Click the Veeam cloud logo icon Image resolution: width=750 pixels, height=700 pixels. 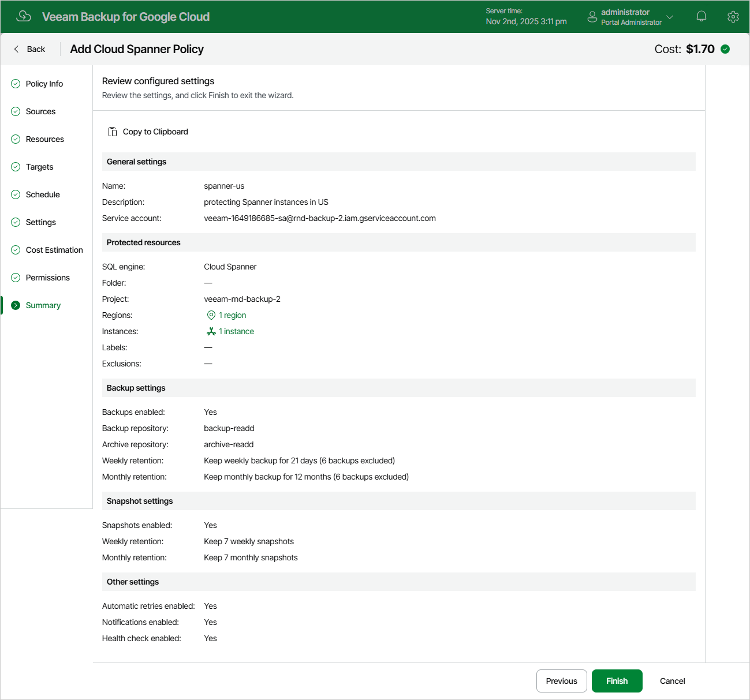pos(24,16)
